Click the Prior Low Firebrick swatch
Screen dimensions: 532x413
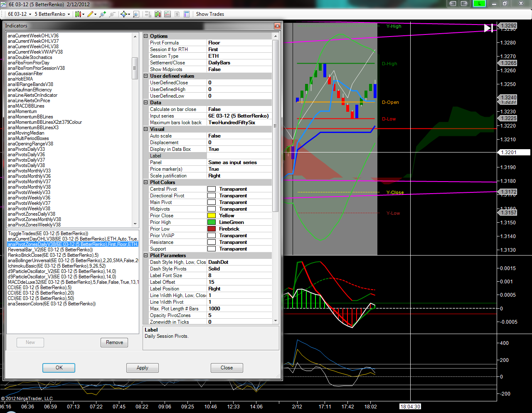212,229
